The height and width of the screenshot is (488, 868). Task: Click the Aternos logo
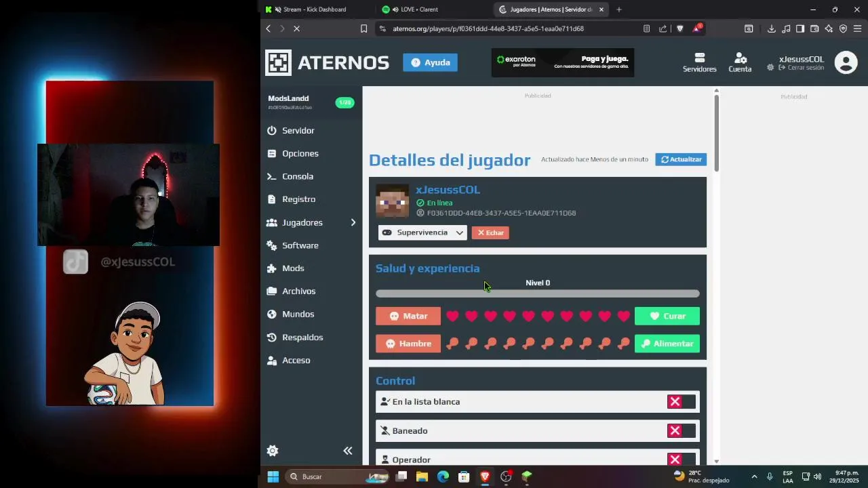tap(327, 62)
